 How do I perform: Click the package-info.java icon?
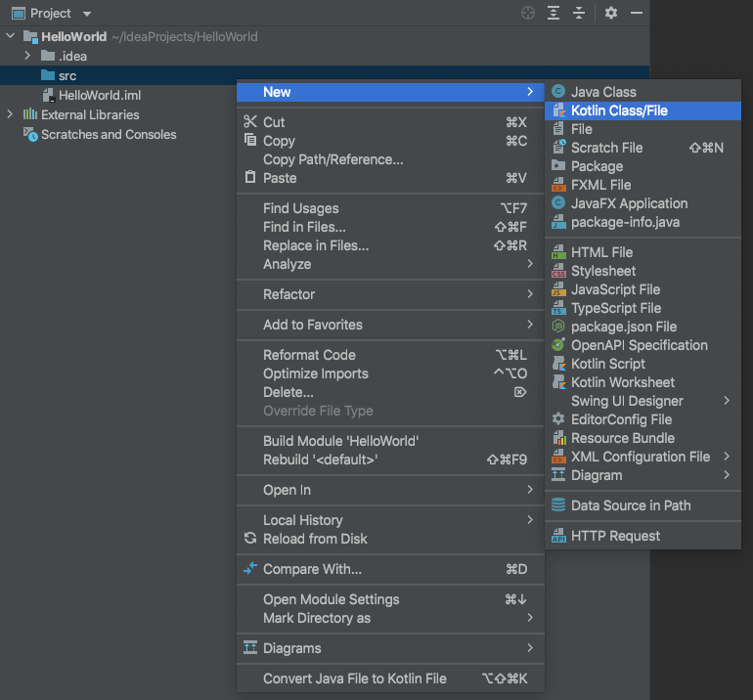(558, 222)
